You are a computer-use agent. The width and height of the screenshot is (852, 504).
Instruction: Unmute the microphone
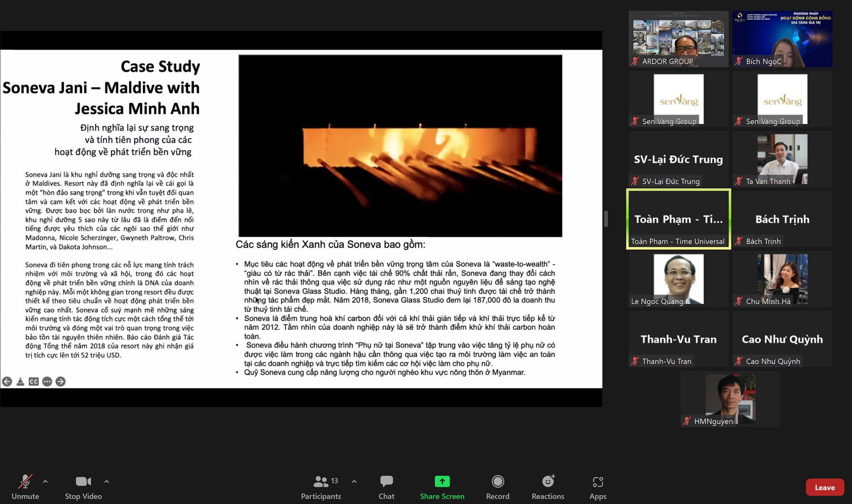[x=25, y=487]
